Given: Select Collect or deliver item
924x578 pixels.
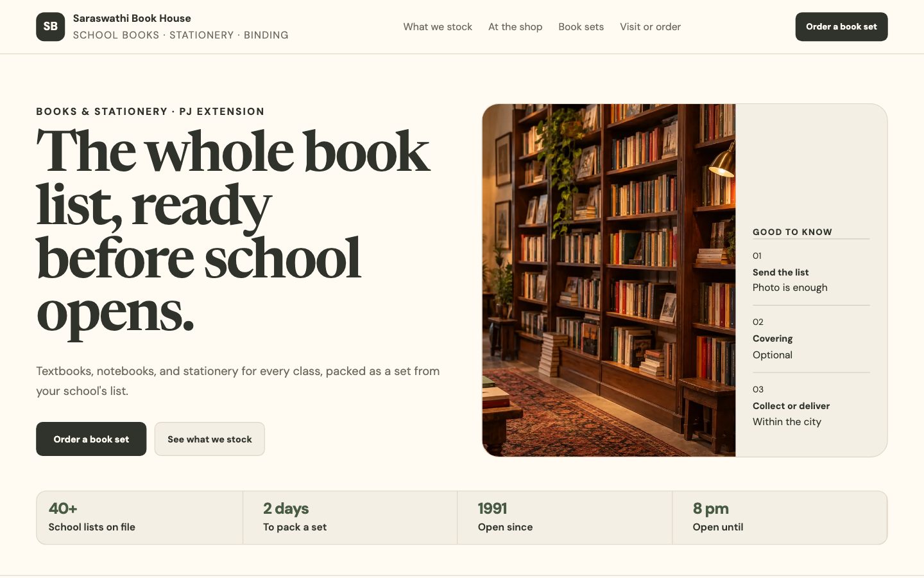Looking at the screenshot, I should (x=791, y=406).
